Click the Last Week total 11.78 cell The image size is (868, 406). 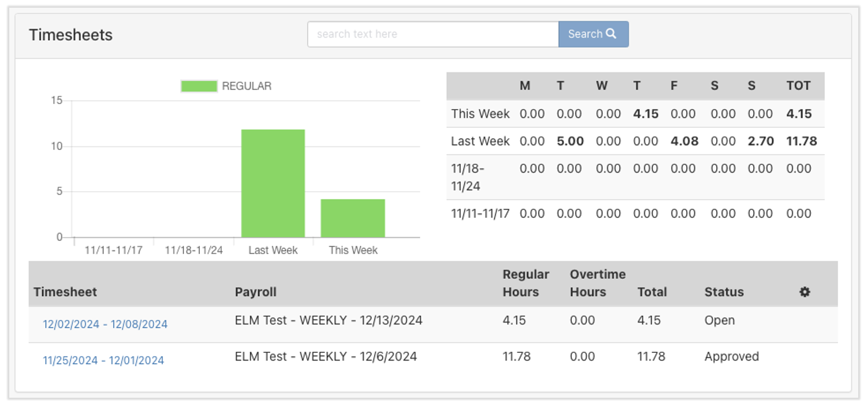coord(801,141)
